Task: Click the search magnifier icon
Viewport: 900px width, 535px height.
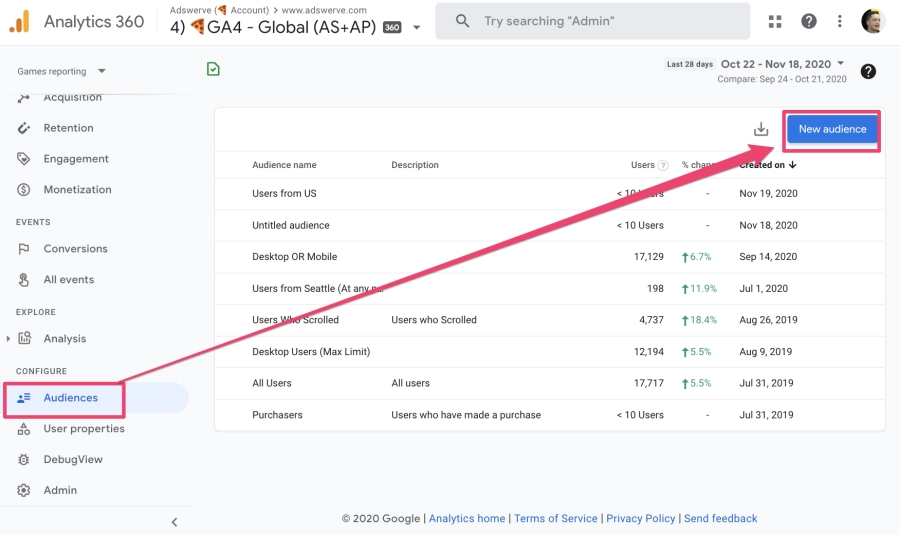Action: click(462, 21)
